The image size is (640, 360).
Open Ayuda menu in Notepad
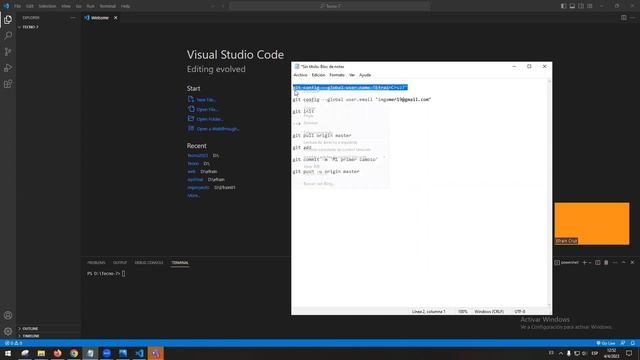click(x=365, y=75)
